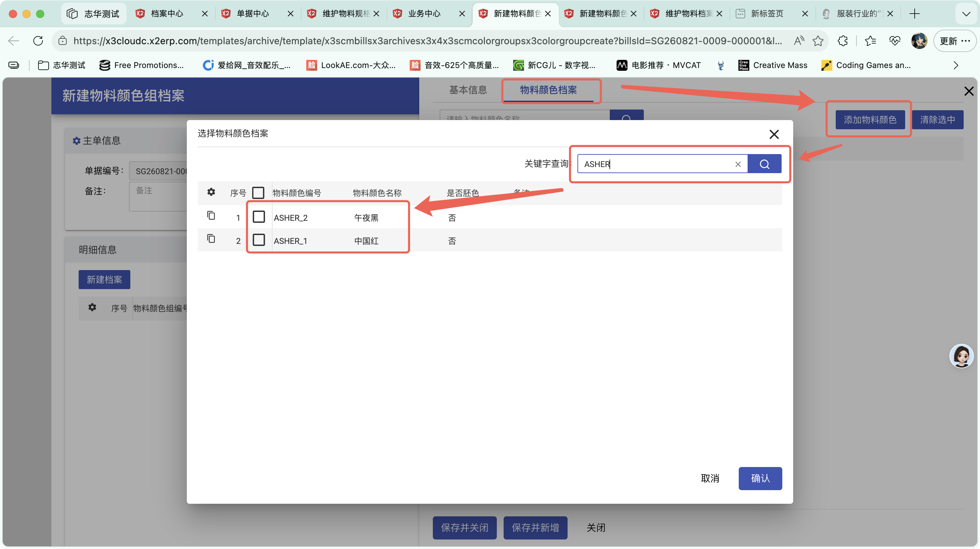Open new tab with plus icon
980x549 pixels.
[x=915, y=14]
